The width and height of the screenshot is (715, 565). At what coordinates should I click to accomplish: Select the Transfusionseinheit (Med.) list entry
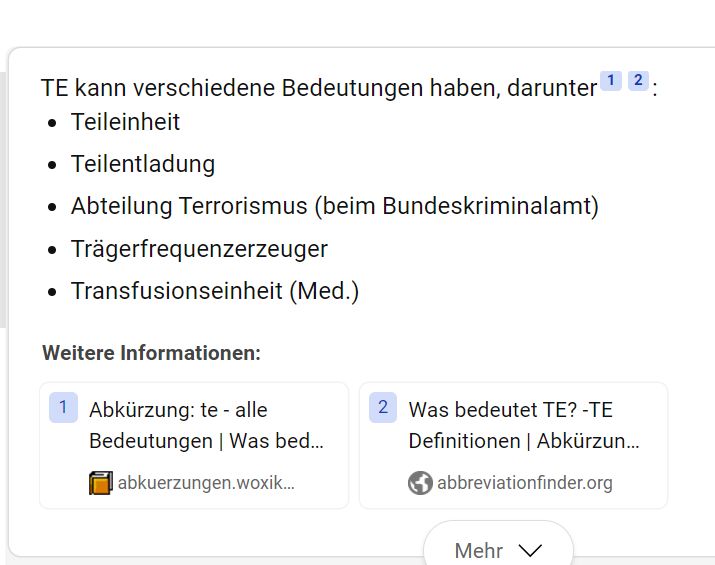coord(214,291)
